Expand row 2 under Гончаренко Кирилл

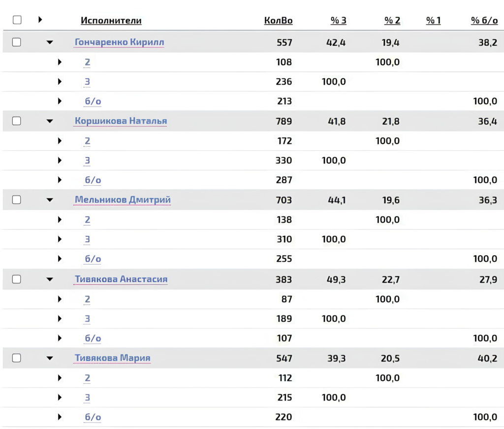[60, 62]
